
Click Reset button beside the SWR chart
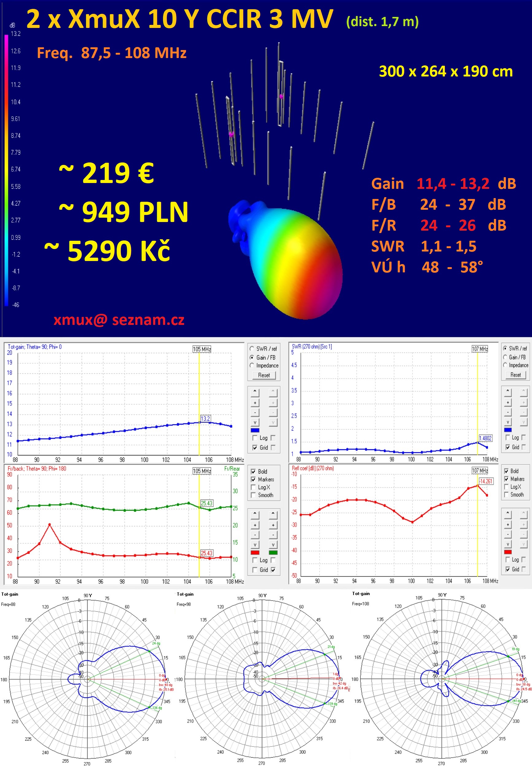coord(515,375)
